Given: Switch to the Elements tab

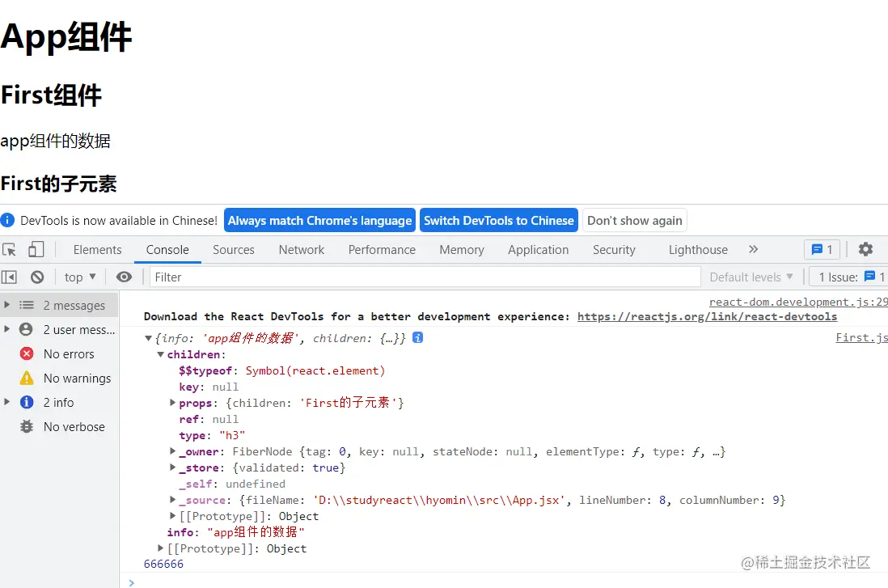Looking at the screenshot, I should click(x=97, y=250).
